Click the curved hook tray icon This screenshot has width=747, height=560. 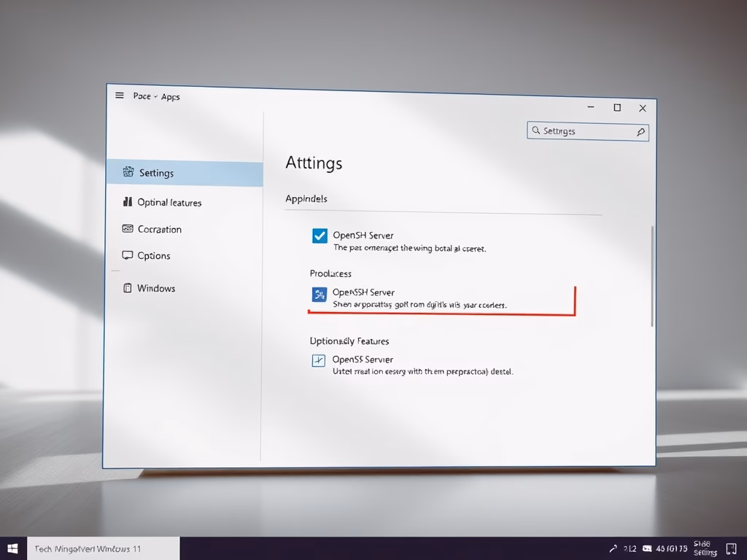tap(613, 548)
